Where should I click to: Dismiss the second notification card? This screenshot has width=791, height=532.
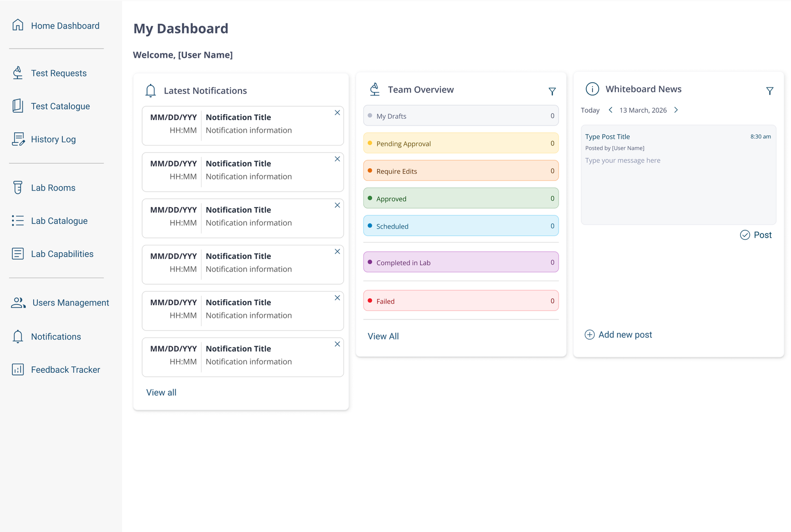point(337,159)
